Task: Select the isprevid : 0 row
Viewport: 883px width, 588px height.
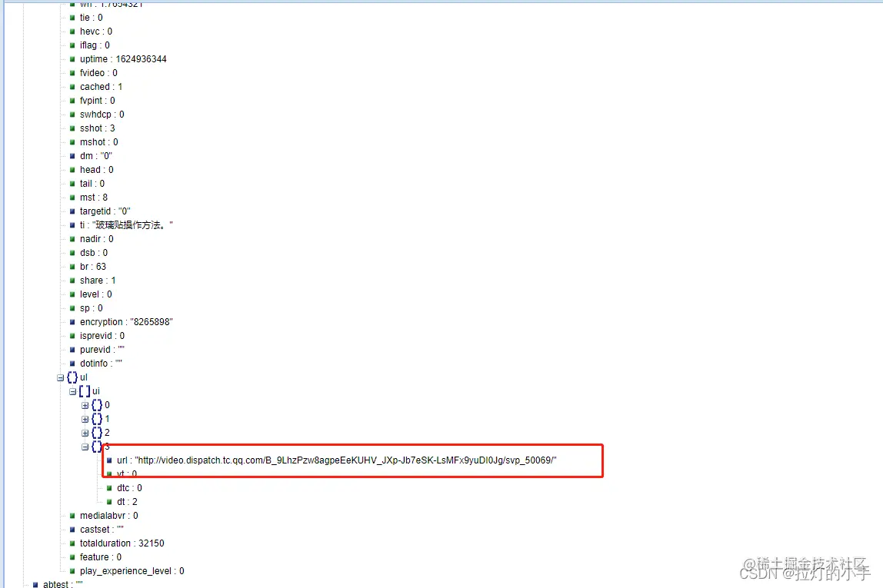Action: point(102,336)
